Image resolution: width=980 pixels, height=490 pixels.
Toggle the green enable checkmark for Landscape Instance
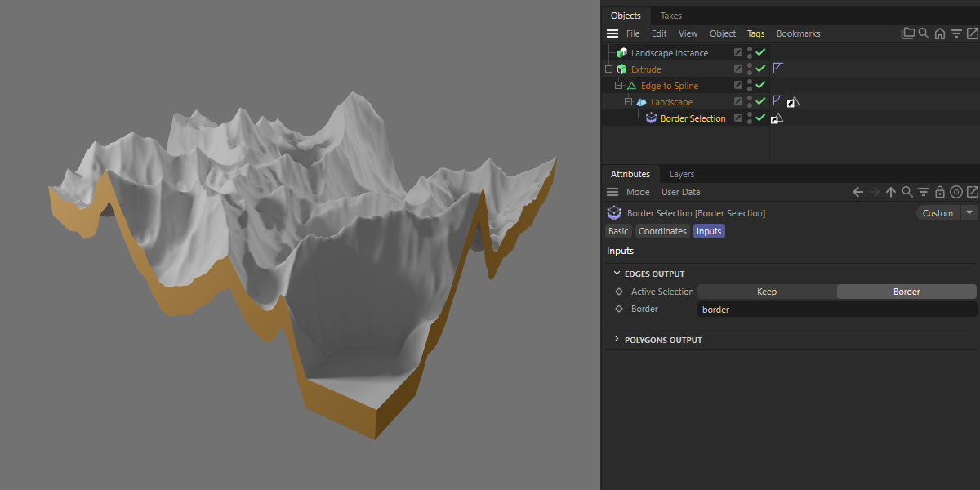(760, 52)
